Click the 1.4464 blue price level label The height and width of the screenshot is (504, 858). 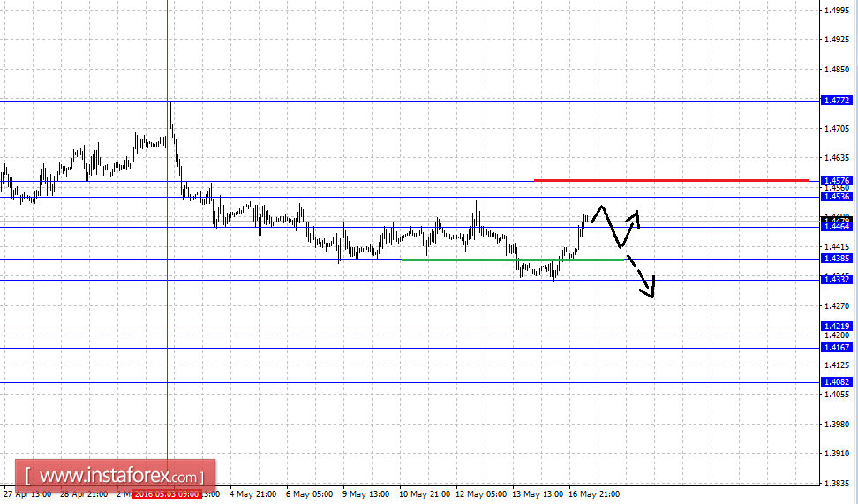coord(837,227)
